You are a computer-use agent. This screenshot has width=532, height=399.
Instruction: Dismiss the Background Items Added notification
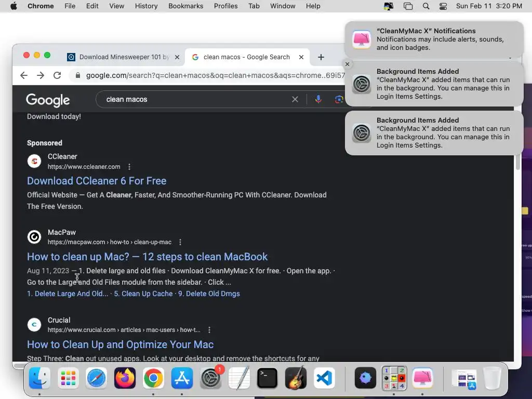347,64
